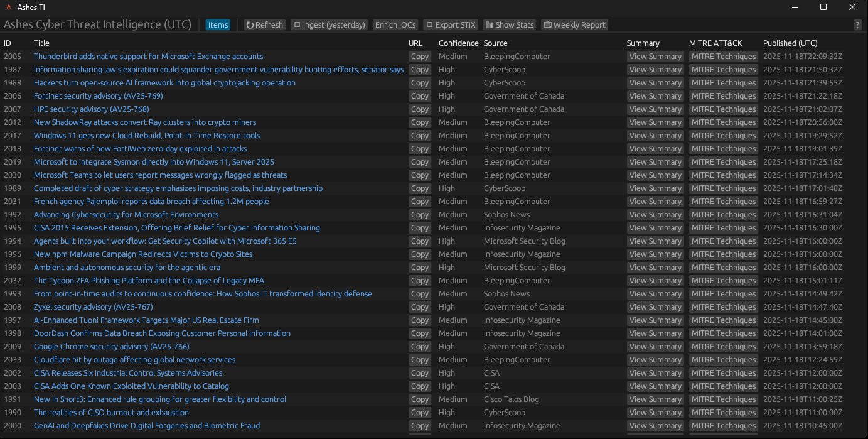Open Show Stats chart button
The width and height of the screenshot is (868, 439).
tap(510, 25)
